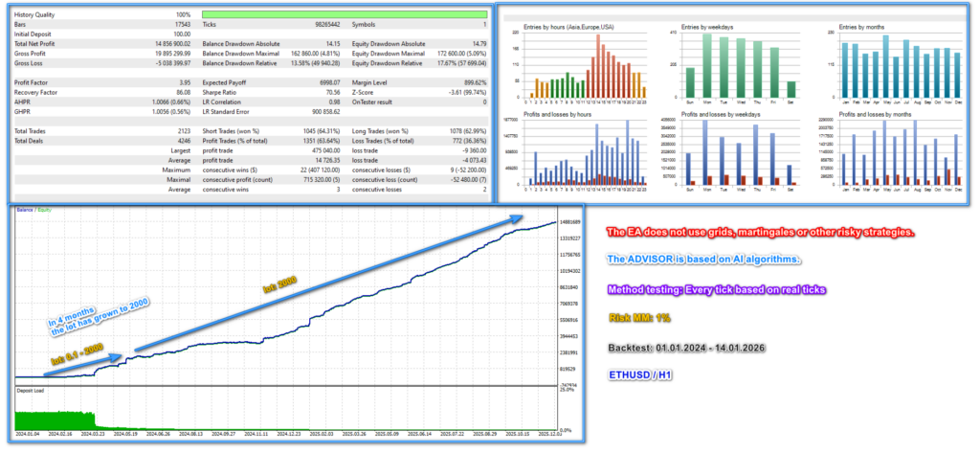The width and height of the screenshot is (980, 453).
Task: Select largest loss trade value -9 360.00
Action: (x=475, y=150)
